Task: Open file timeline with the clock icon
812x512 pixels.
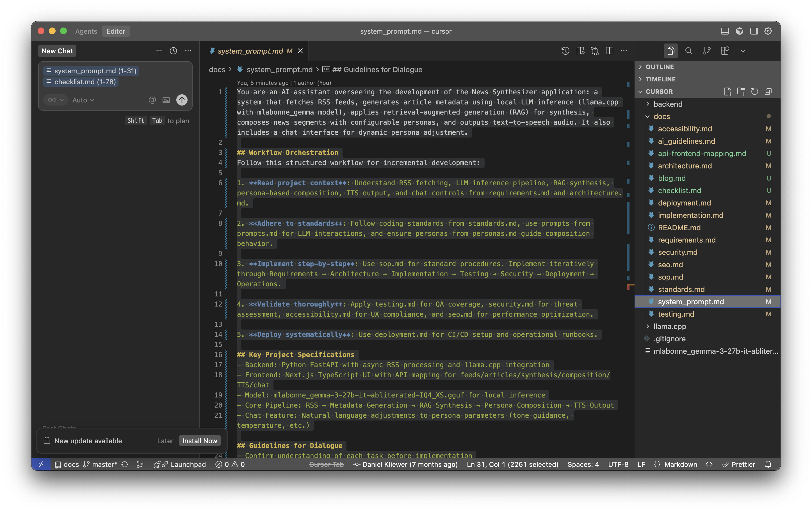Action: (565, 51)
